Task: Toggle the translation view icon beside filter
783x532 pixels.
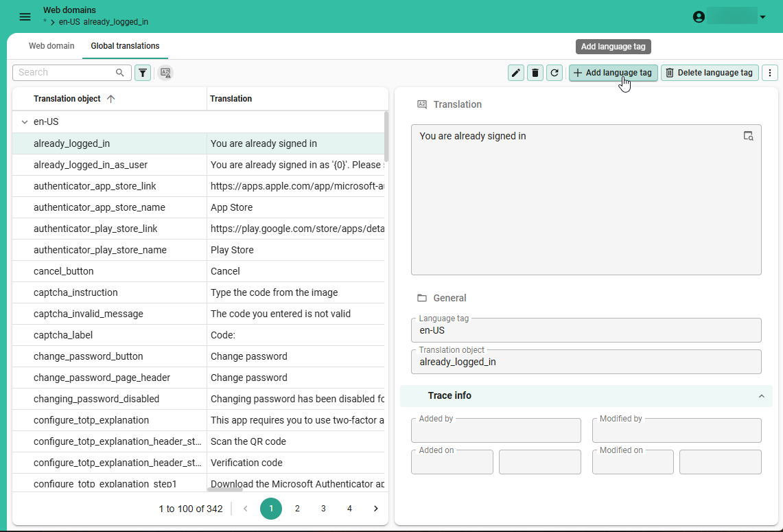Action: (165, 73)
